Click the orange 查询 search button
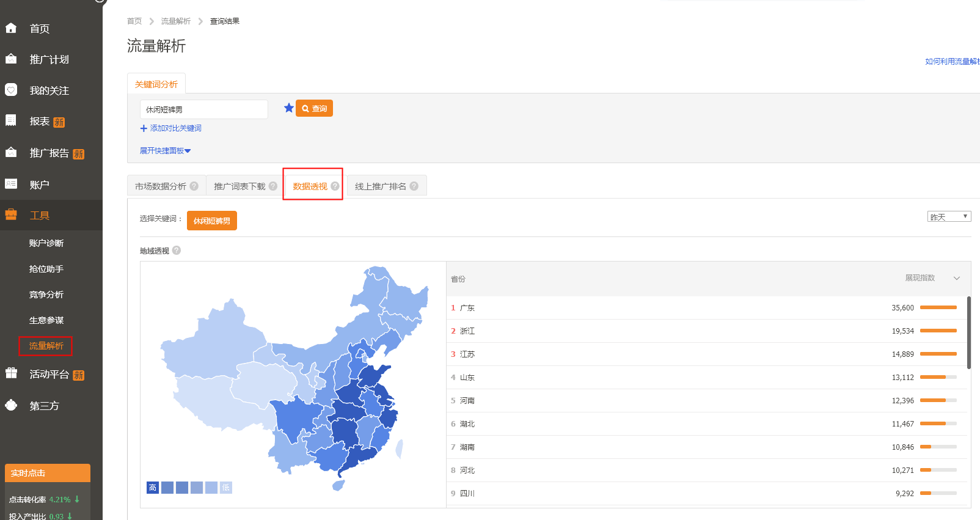Viewport: 980px width, 520px height. click(x=315, y=109)
